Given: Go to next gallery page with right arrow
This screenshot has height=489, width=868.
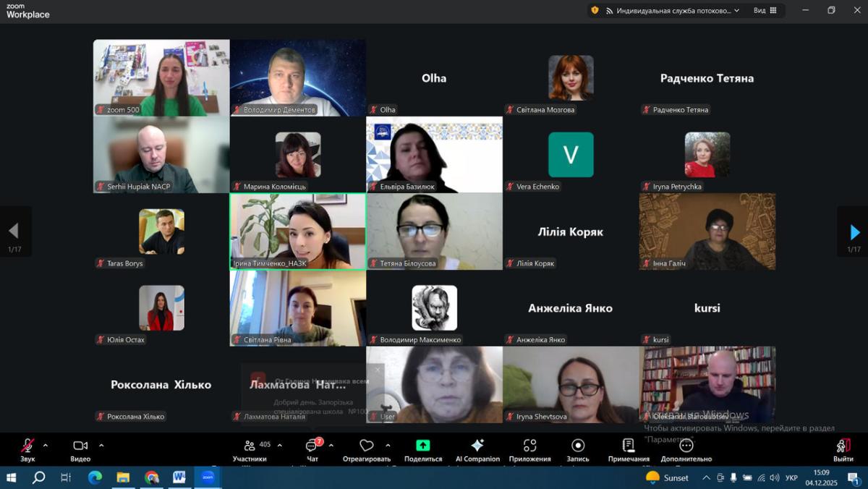Looking at the screenshot, I should [x=854, y=231].
